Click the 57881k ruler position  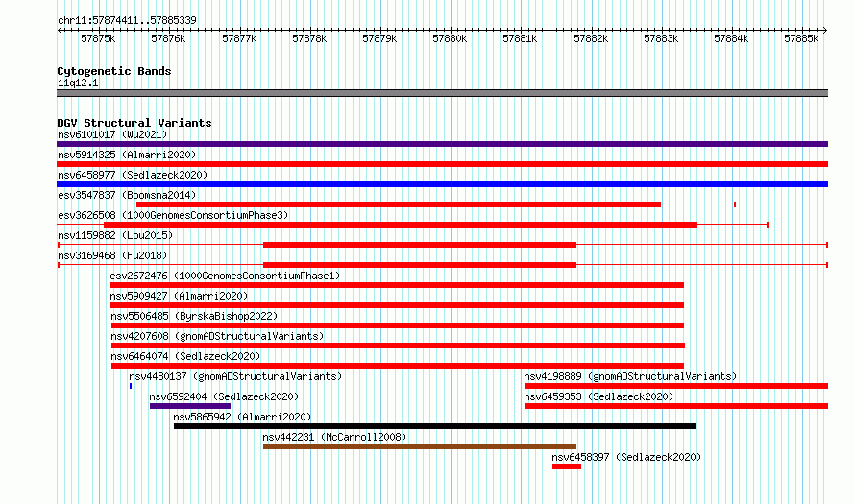coord(520,38)
